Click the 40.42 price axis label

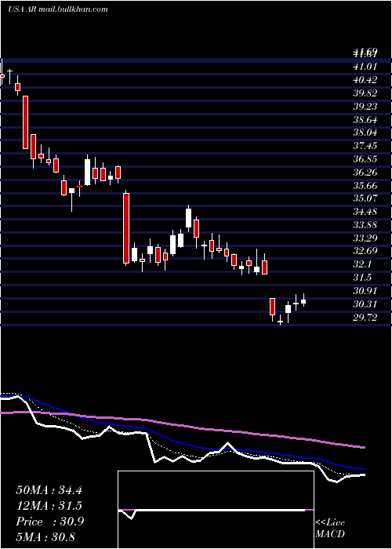point(365,80)
